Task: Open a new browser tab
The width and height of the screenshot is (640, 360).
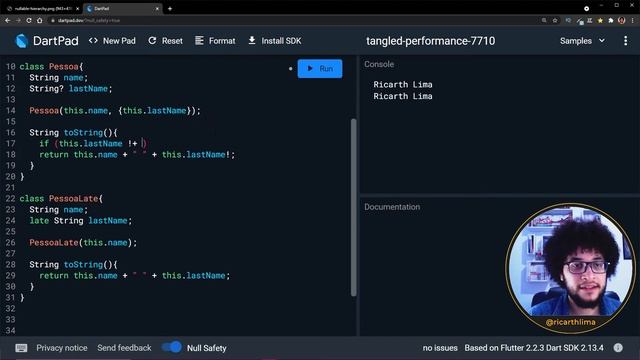Action: pyautogui.click(x=170, y=9)
